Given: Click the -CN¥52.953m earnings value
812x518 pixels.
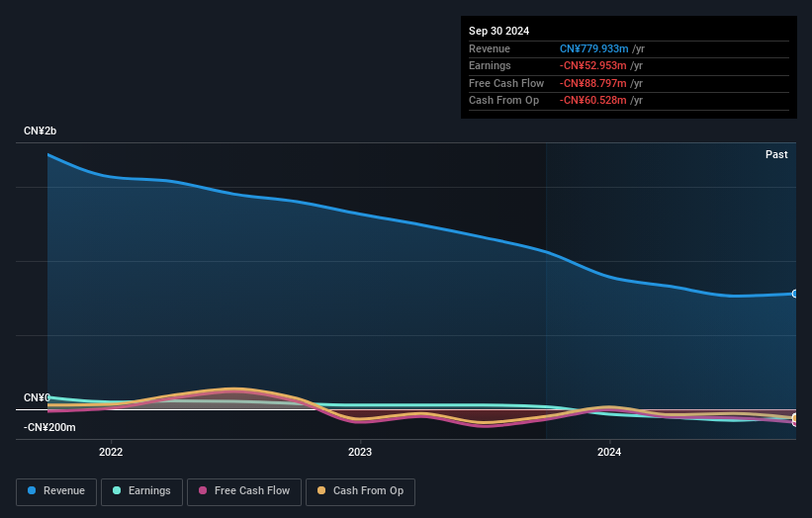Looking at the screenshot, I should (593, 65).
